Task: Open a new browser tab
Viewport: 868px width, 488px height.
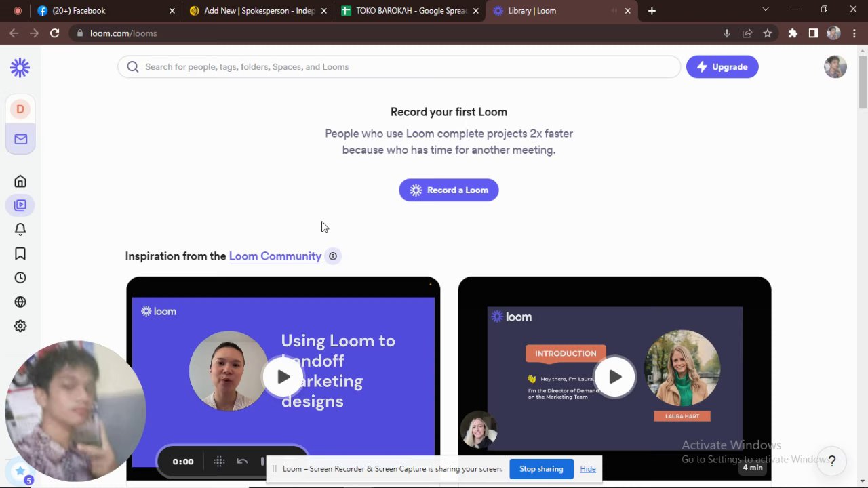Action: [x=652, y=11]
